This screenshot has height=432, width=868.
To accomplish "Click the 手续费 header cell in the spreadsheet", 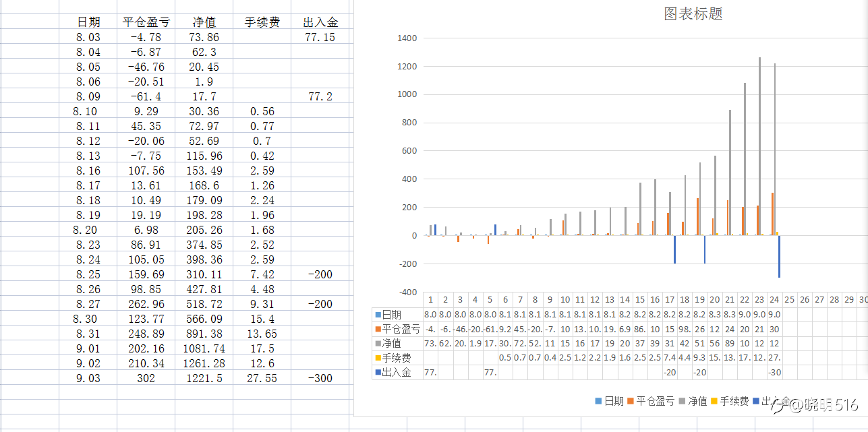I will [x=262, y=22].
